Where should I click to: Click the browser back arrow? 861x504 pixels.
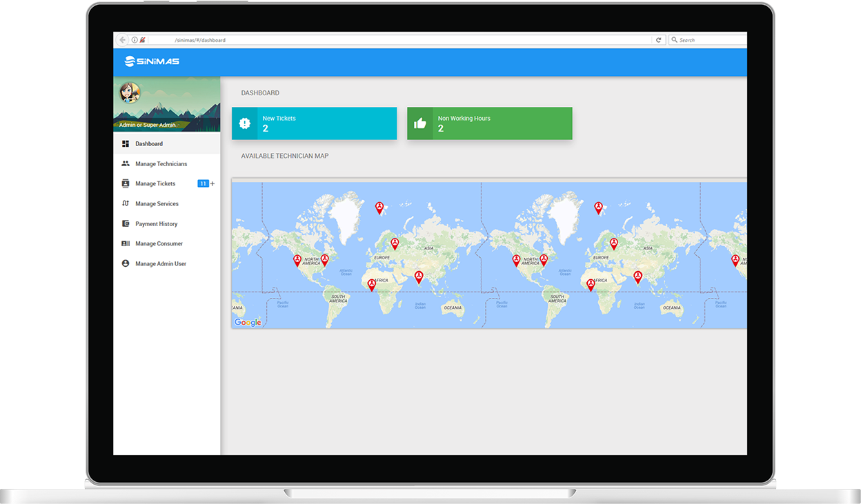121,39
